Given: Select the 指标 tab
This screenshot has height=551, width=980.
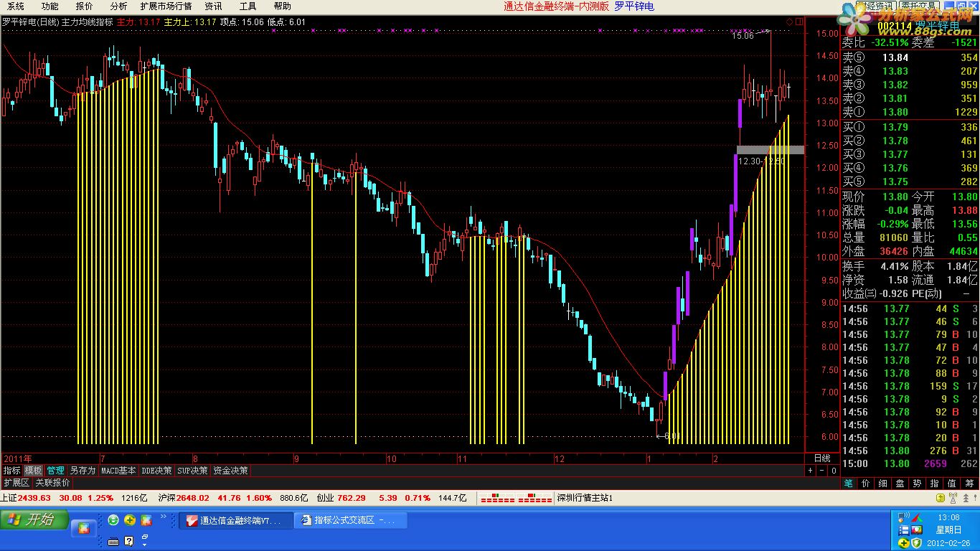Looking at the screenshot, I should (x=11, y=471).
